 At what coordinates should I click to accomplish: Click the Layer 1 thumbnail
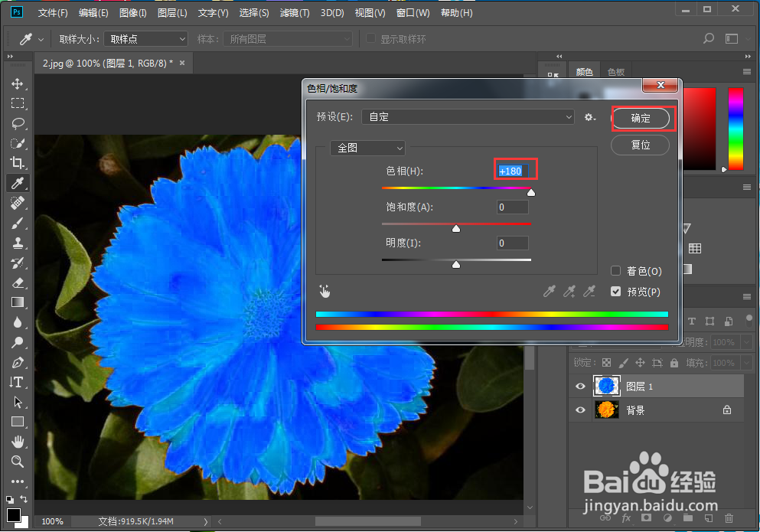coord(606,387)
